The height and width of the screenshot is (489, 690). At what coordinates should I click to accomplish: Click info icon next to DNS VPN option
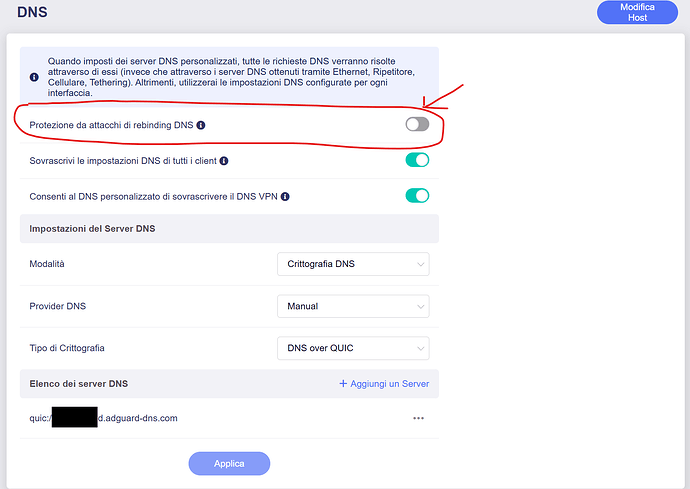click(285, 196)
